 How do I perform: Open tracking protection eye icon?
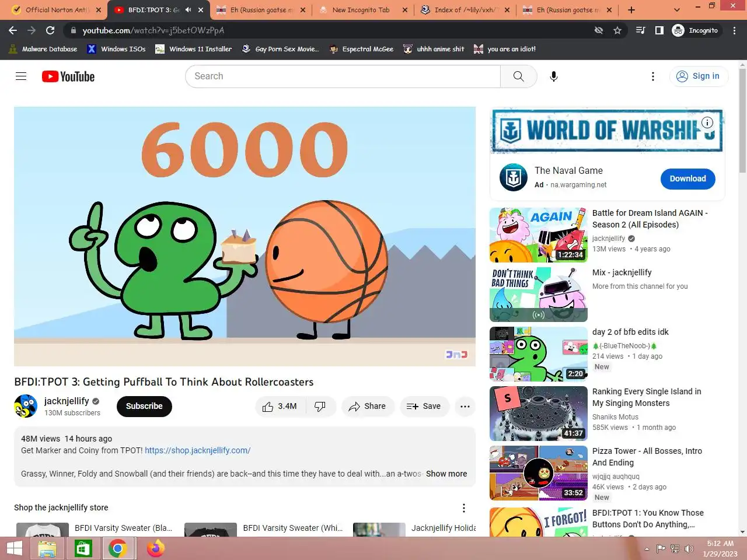tap(599, 30)
